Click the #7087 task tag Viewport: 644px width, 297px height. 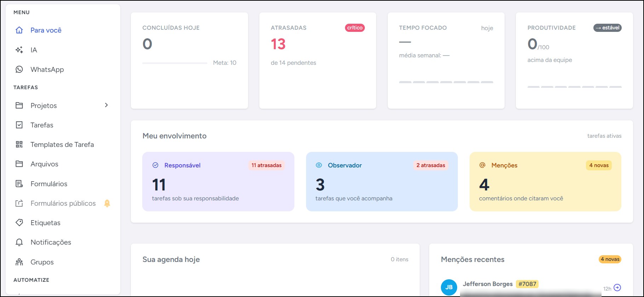pyautogui.click(x=527, y=284)
